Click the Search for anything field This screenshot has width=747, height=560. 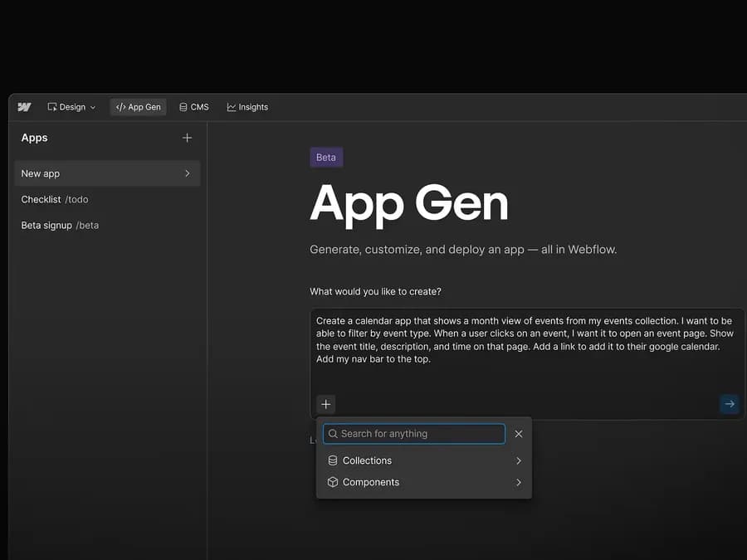[x=414, y=434]
